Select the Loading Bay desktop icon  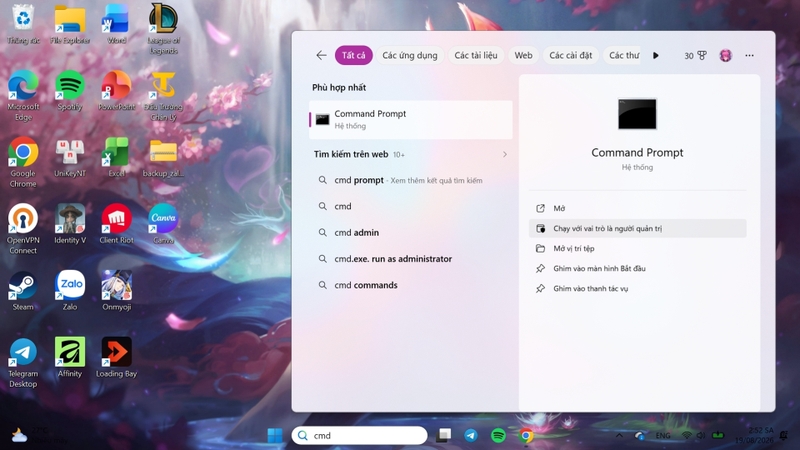[x=116, y=358]
